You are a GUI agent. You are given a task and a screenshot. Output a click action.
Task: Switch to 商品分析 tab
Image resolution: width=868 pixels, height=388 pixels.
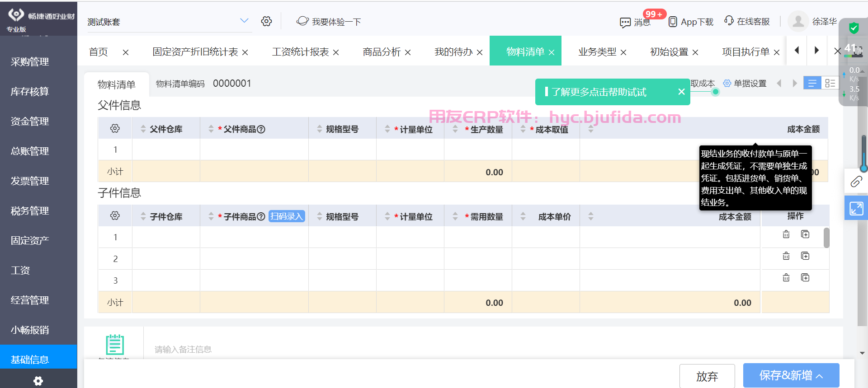pyautogui.click(x=382, y=52)
